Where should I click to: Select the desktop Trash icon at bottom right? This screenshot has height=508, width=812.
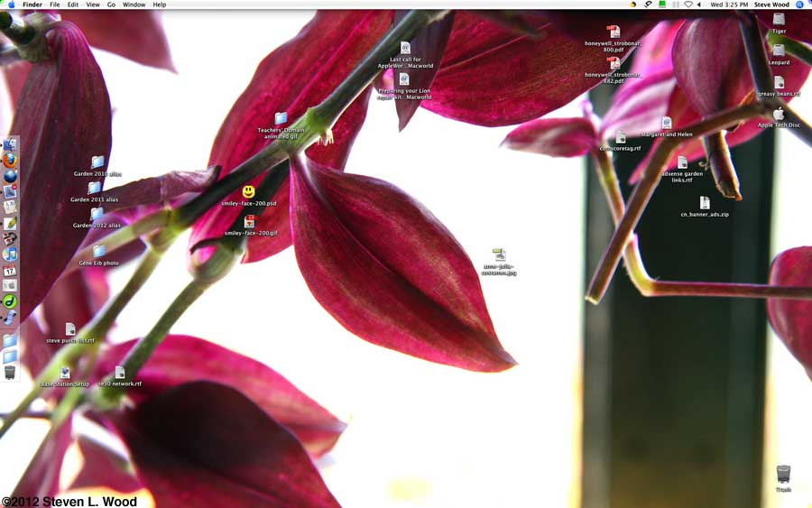tap(783, 475)
